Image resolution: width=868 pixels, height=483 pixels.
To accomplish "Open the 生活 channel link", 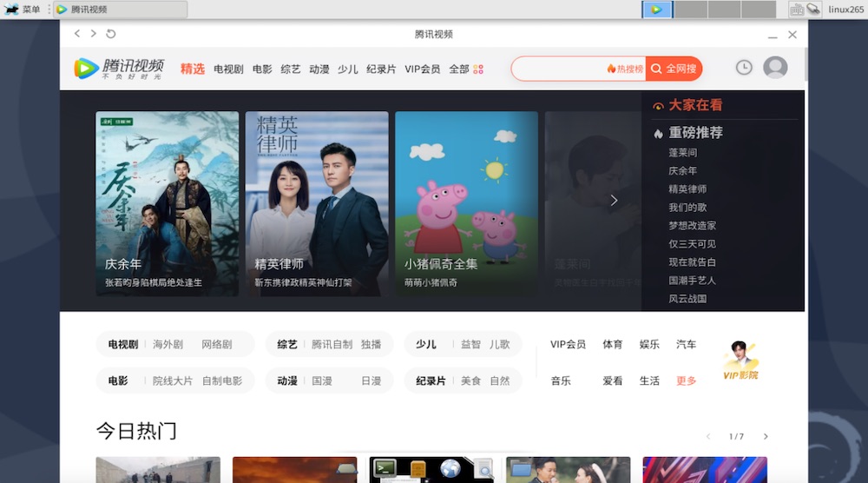I will [649, 381].
